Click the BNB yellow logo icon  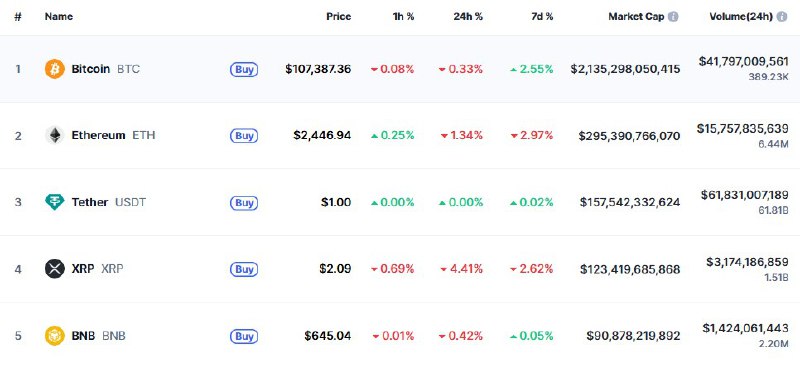tap(55, 336)
